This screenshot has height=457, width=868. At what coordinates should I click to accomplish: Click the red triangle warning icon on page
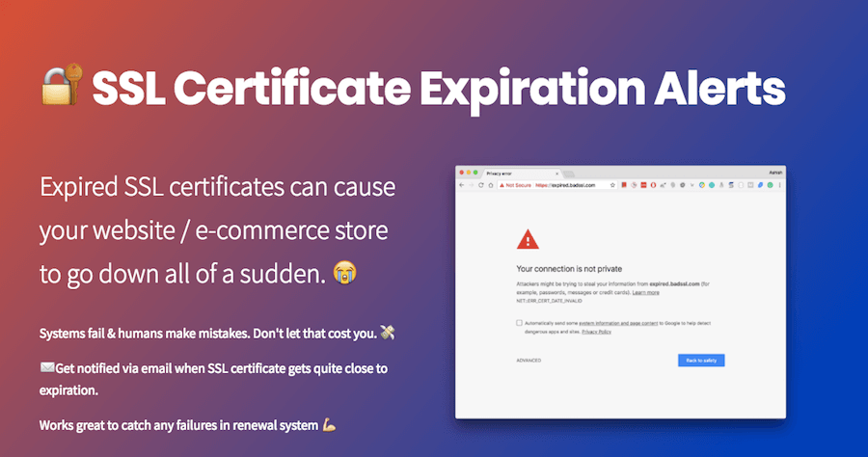tap(528, 239)
